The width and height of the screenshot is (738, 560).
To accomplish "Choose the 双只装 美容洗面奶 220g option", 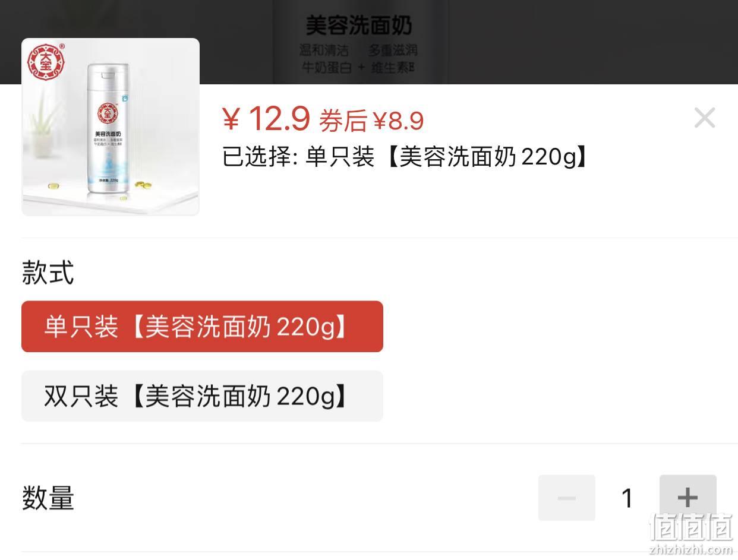I will coord(202,396).
